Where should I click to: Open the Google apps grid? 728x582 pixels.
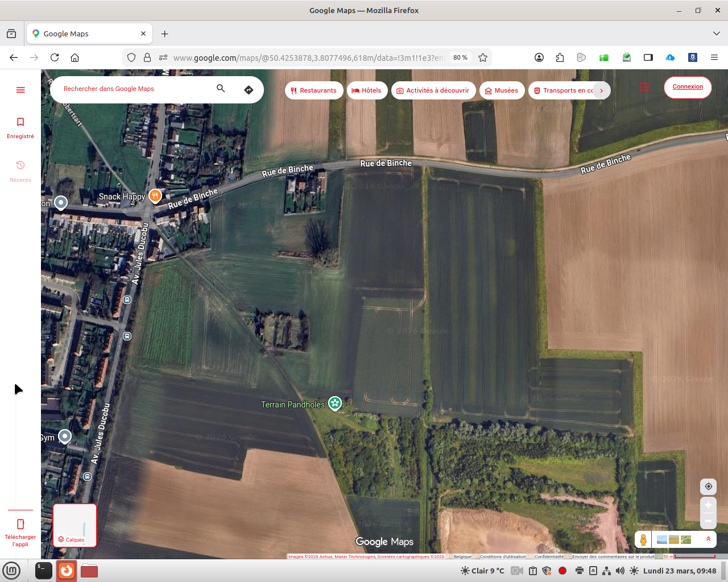coord(644,87)
